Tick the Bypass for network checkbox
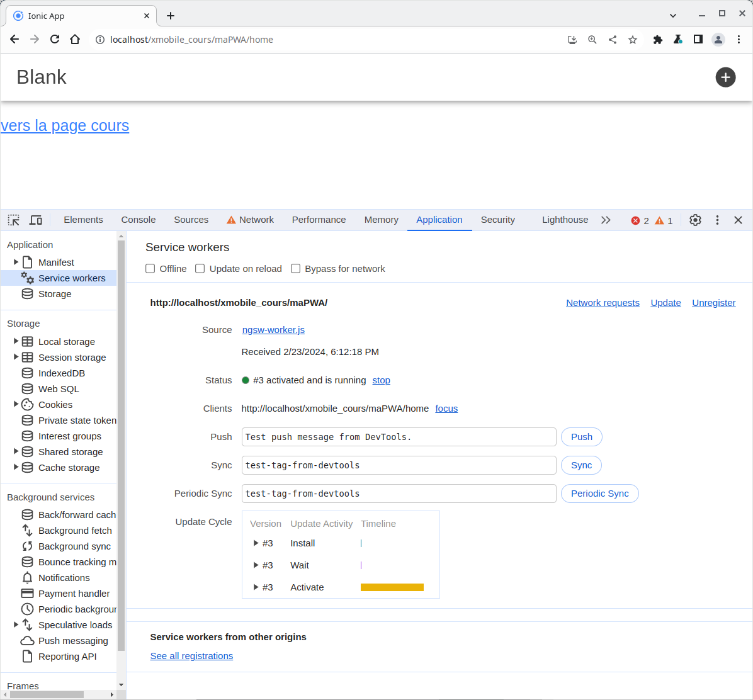 point(295,269)
